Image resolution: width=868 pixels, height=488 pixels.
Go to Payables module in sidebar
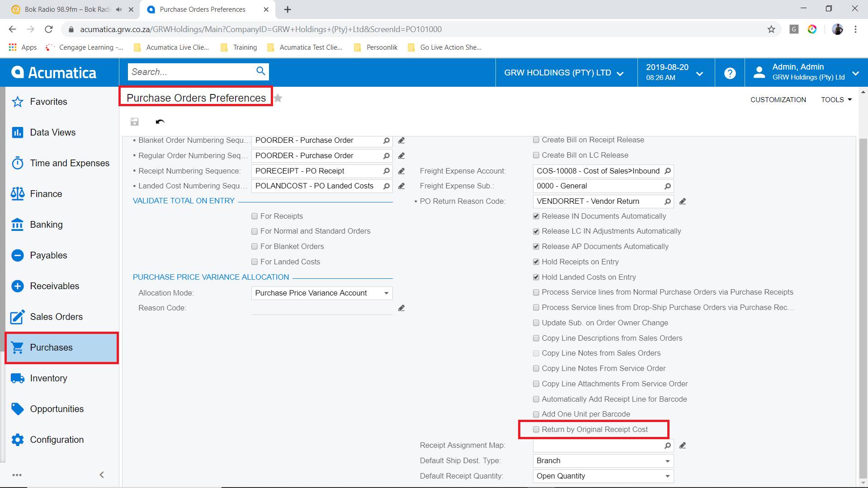pyautogui.click(x=48, y=255)
